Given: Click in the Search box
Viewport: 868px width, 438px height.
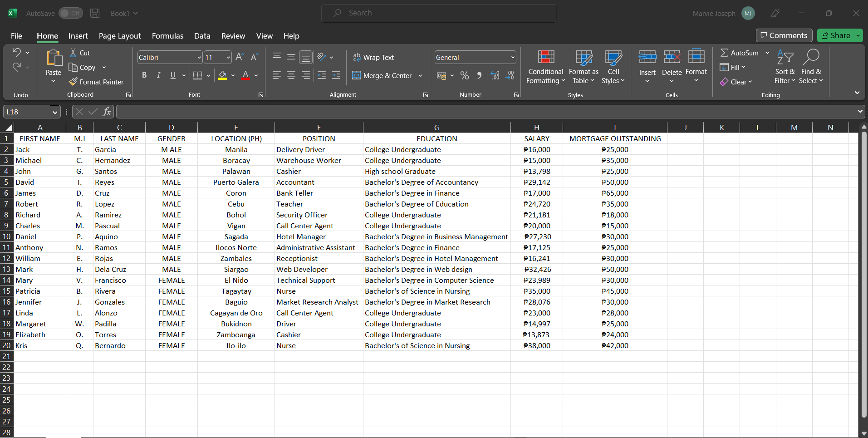Looking at the screenshot, I should [439, 13].
